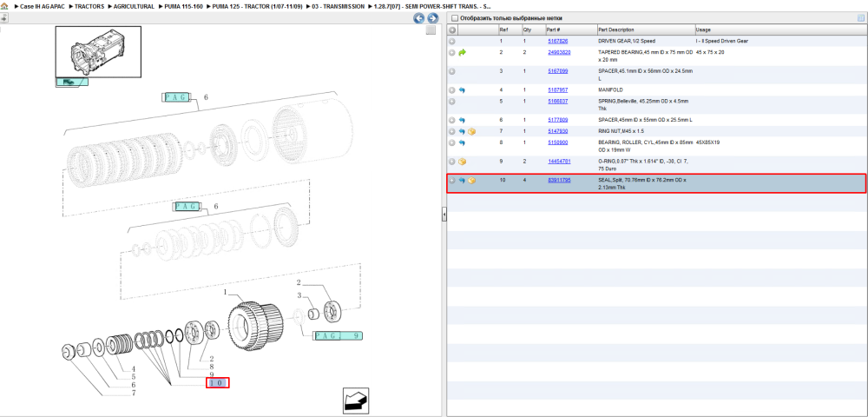Click the blue arrow on RING NUT row

pyautogui.click(x=463, y=131)
